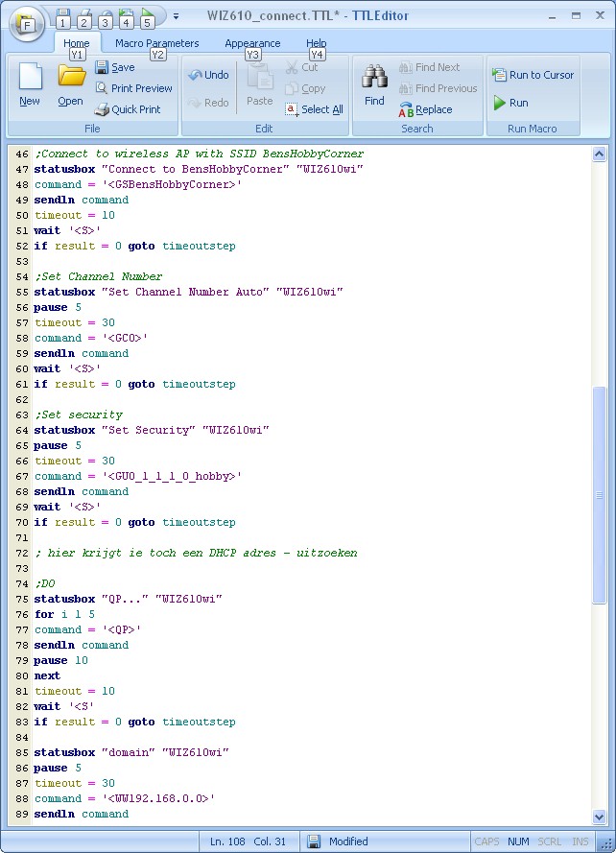The height and width of the screenshot is (853, 616).
Task: Click the SCRL indicator in status bar
Action: click(x=549, y=841)
